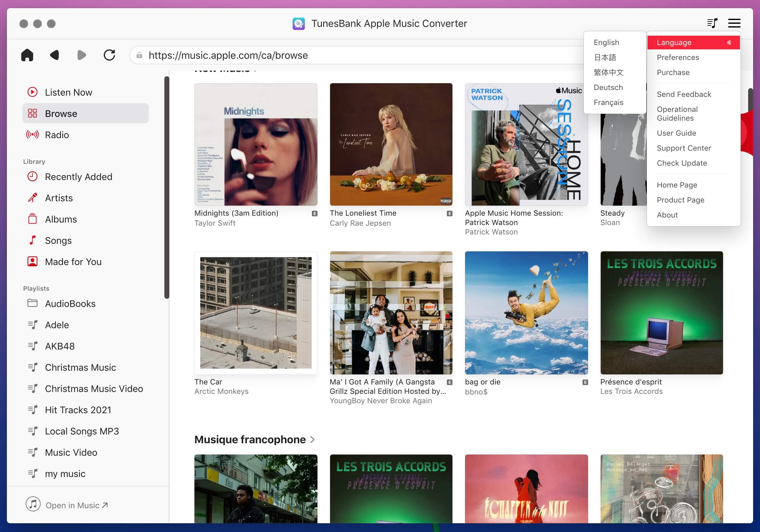Screen dimensions: 760x532
Task: Click the Sloan artist link
Action: pyautogui.click(x=610, y=223)
